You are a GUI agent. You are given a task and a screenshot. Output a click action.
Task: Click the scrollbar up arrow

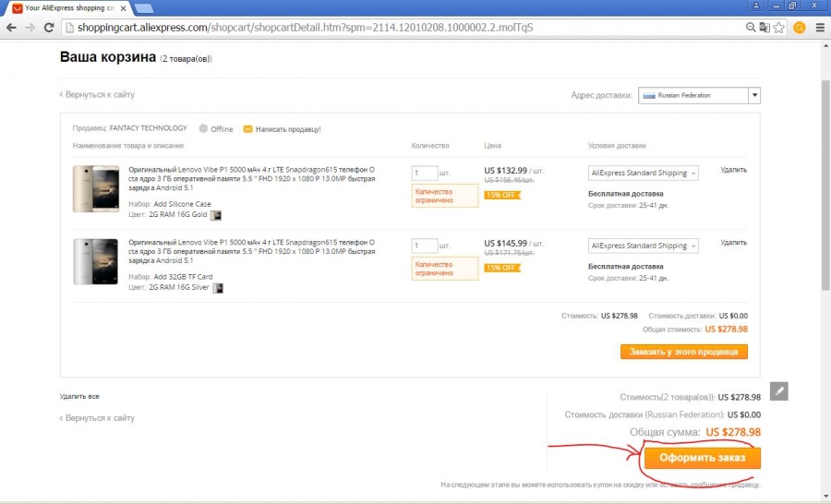(825, 45)
